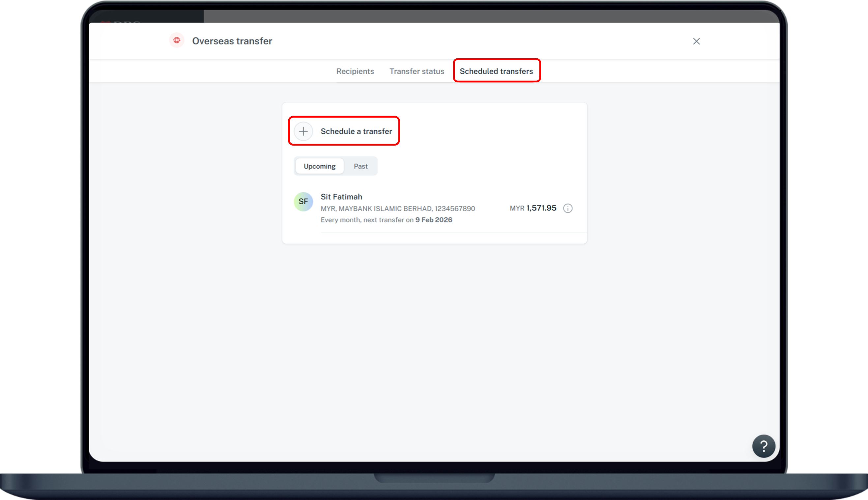868x500 pixels.
Task: Click the MYR currency label beside amount
Action: pyautogui.click(x=517, y=208)
